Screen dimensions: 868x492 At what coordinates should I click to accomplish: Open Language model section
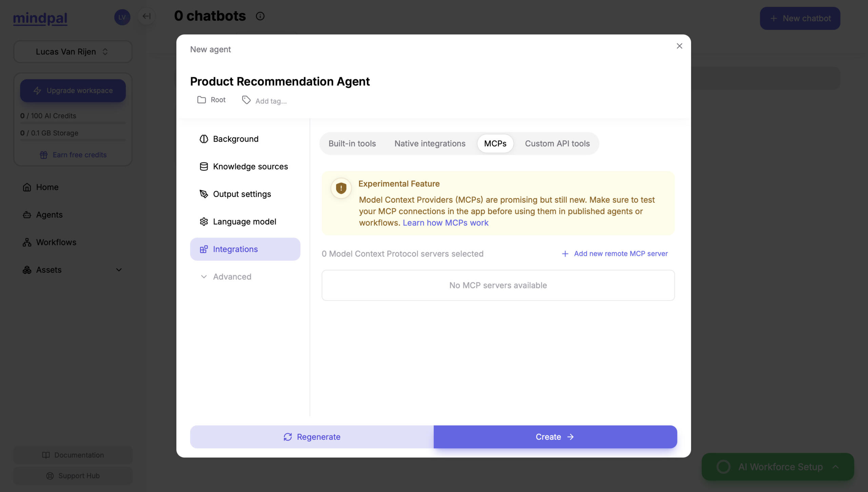click(245, 222)
